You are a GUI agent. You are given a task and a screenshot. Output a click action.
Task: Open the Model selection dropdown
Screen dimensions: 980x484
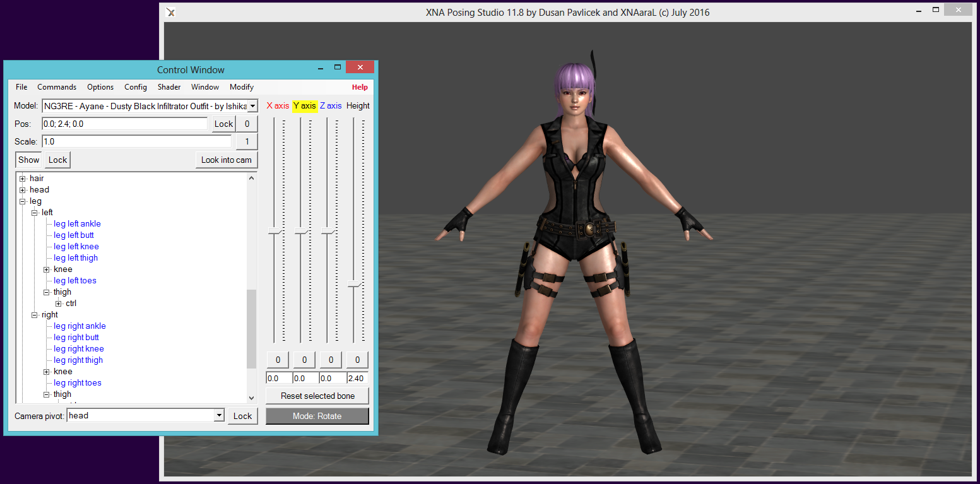point(252,106)
